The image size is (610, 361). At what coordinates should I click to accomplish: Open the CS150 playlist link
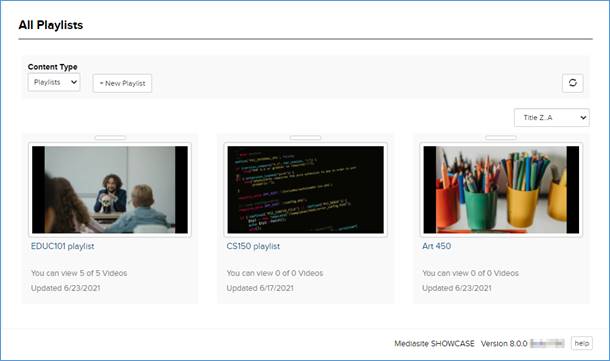point(253,246)
